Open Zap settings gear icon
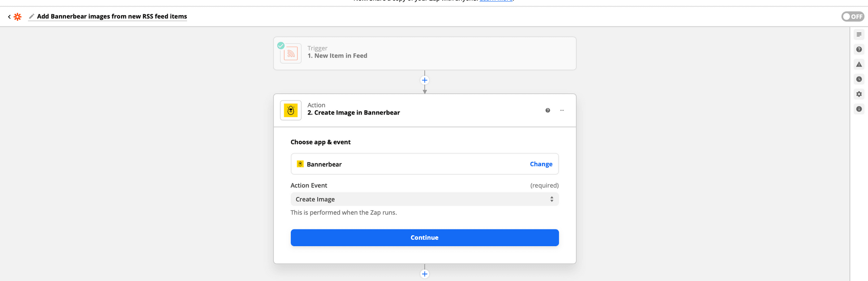The height and width of the screenshot is (281, 868). [859, 94]
